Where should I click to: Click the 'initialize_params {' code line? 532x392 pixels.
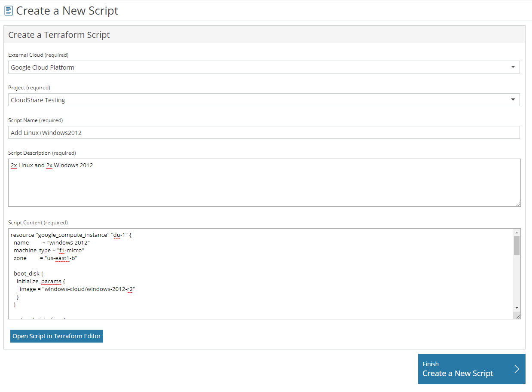coord(41,281)
